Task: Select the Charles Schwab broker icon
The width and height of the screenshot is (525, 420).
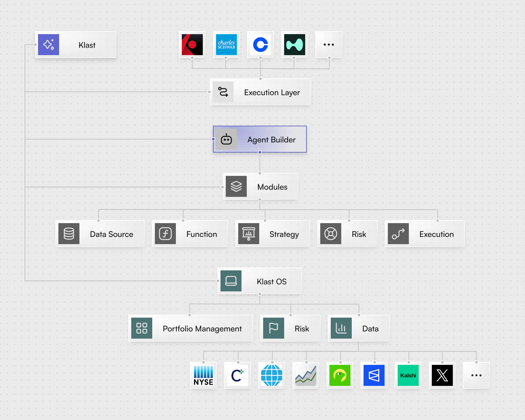Action: coord(226,45)
